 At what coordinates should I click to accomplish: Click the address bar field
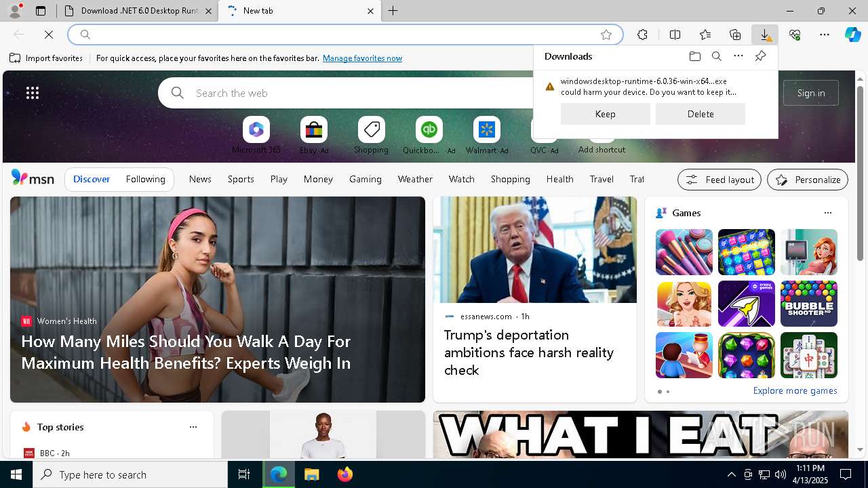tap(346, 35)
